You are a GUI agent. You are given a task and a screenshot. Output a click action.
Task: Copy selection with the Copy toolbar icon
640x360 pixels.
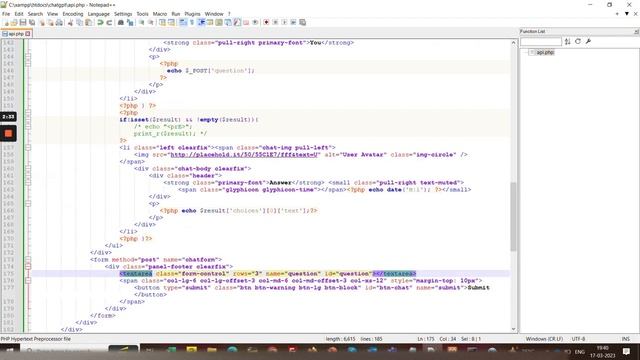coord(80,22)
